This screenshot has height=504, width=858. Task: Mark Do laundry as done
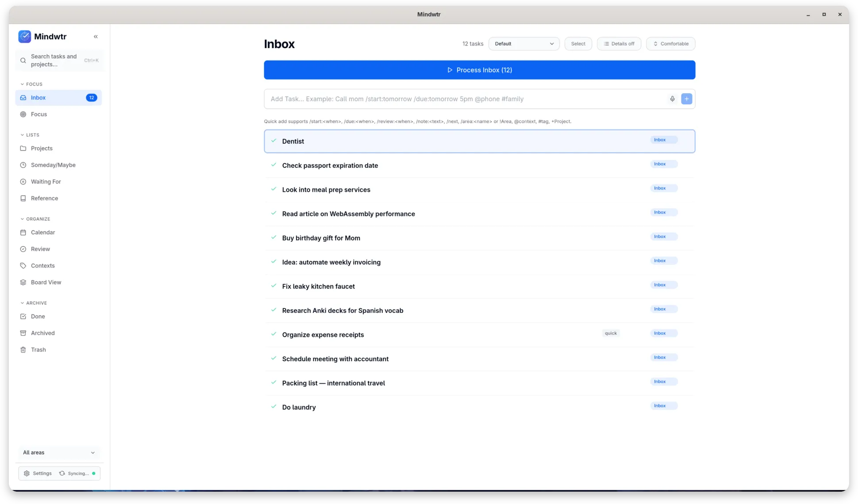pyautogui.click(x=273, y=407)
